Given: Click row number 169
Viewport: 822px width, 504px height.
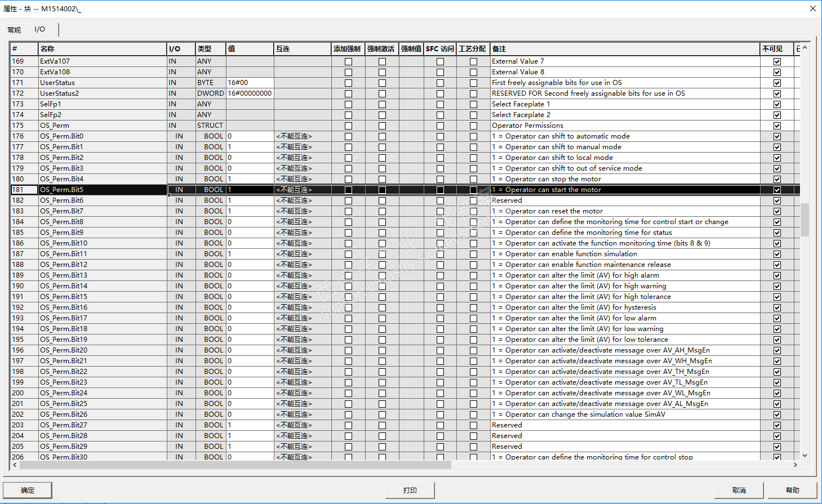Looking at the screenshot, I should pos(24,61).
